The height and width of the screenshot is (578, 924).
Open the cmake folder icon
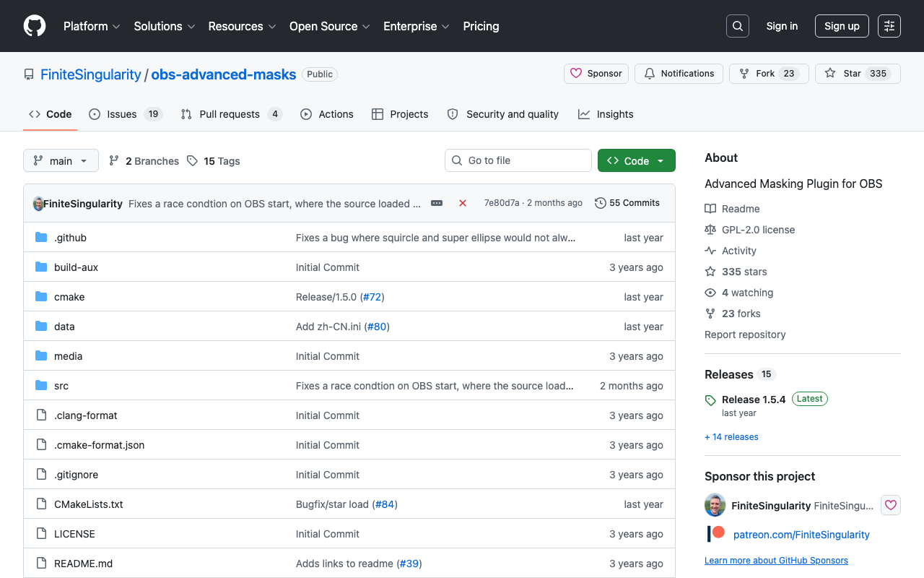(x=41, y=297)
